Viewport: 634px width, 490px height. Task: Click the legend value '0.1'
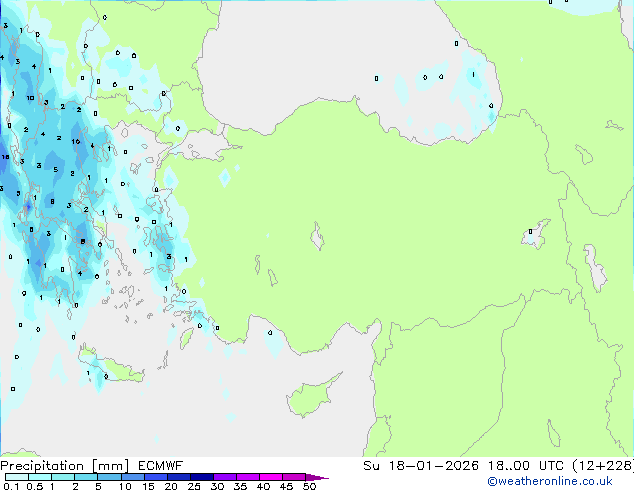pyautogui.click(x=11, y=486)
